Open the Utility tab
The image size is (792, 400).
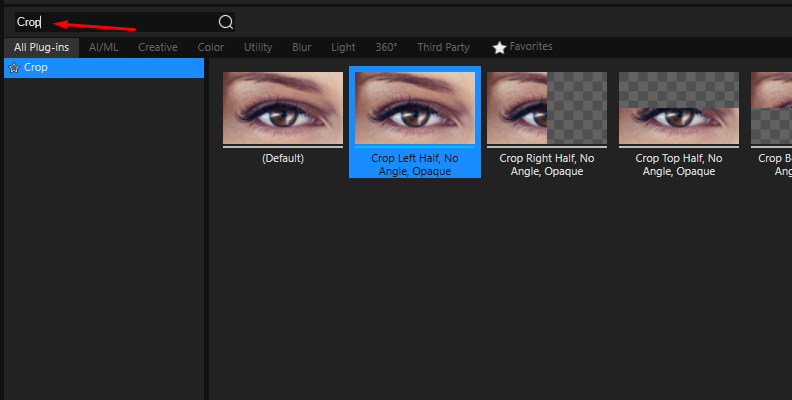(x=258, y=47)
